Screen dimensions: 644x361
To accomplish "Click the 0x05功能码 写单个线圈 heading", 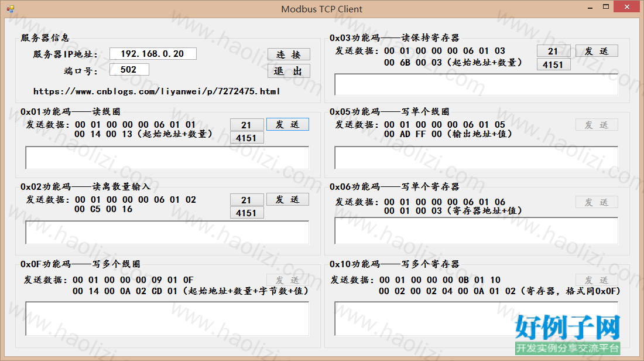I will 389,111.
